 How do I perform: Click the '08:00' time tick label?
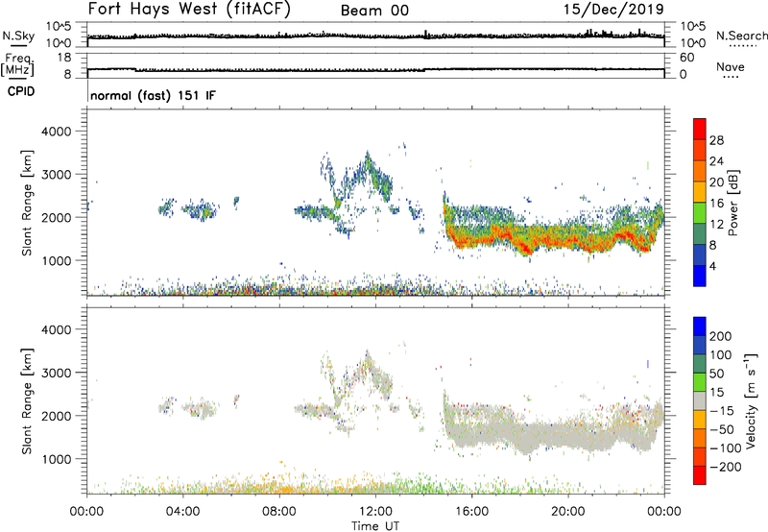pyautogui.click(x=279, y=512)
